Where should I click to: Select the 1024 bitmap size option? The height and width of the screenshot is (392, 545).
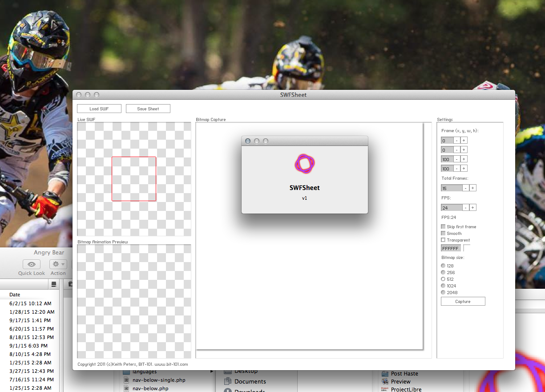(443, 286)
